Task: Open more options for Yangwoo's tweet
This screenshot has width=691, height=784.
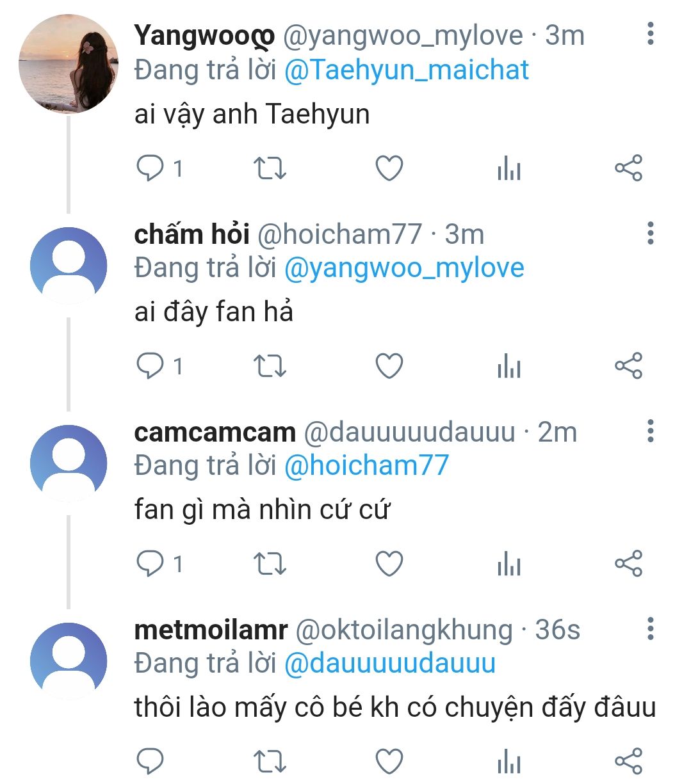Action: pyautogui.click(x=651, y=34)
